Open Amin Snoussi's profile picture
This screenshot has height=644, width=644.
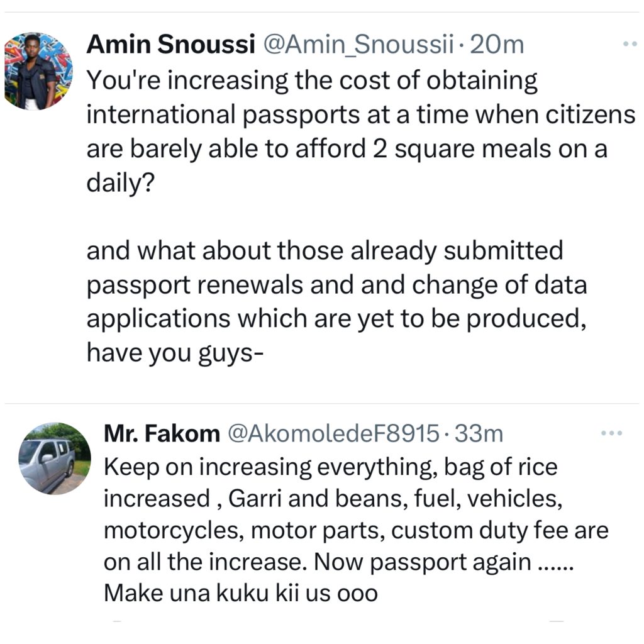38,71
